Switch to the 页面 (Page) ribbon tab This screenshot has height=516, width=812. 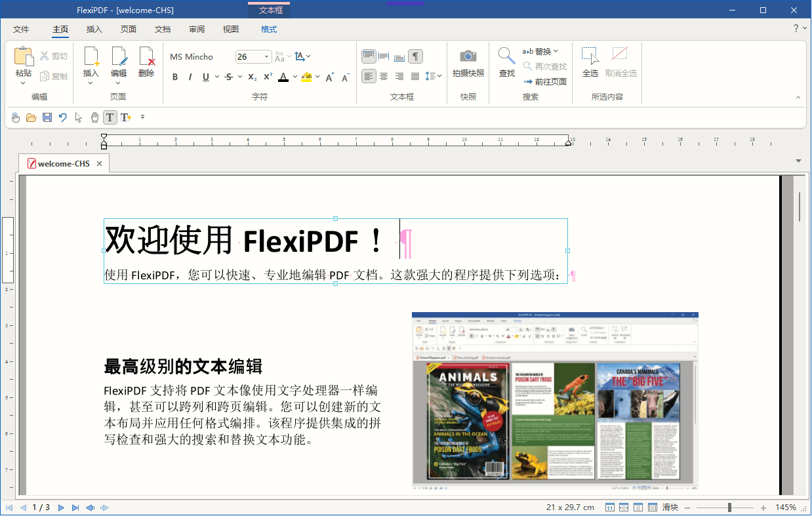129,30
